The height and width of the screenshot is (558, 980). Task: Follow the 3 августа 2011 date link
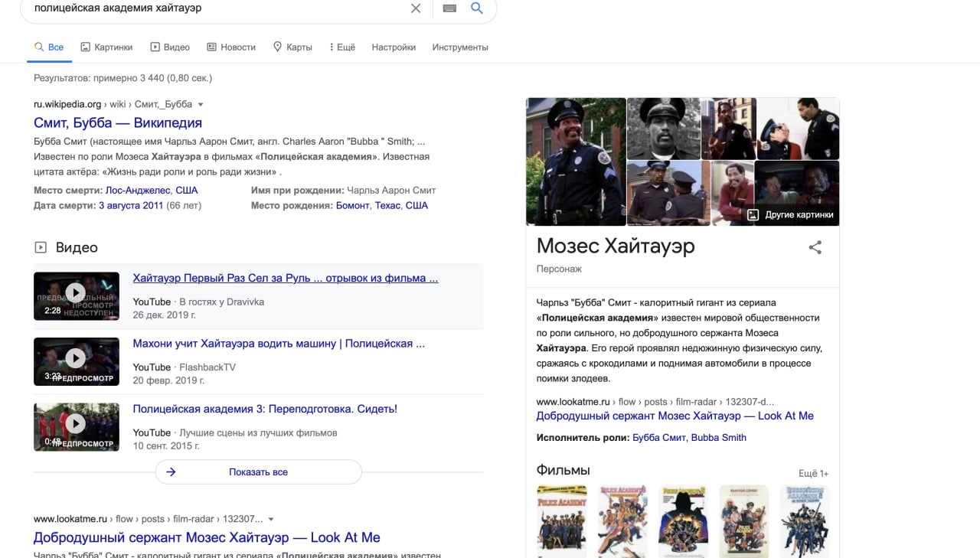131,205
